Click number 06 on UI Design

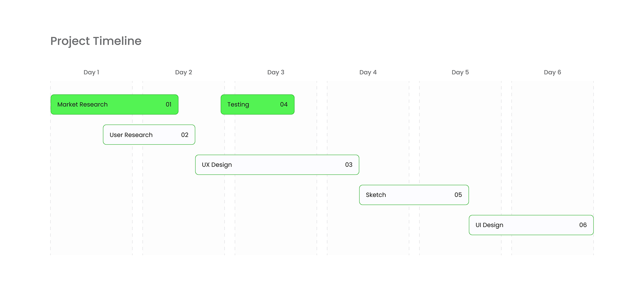(x=583, y=225)
